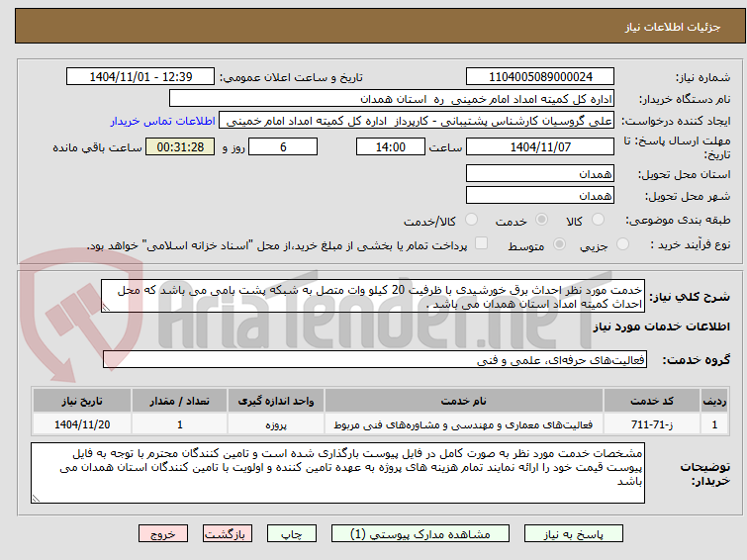Click the ایجاد کننده درخواست field

coord(417,121)
